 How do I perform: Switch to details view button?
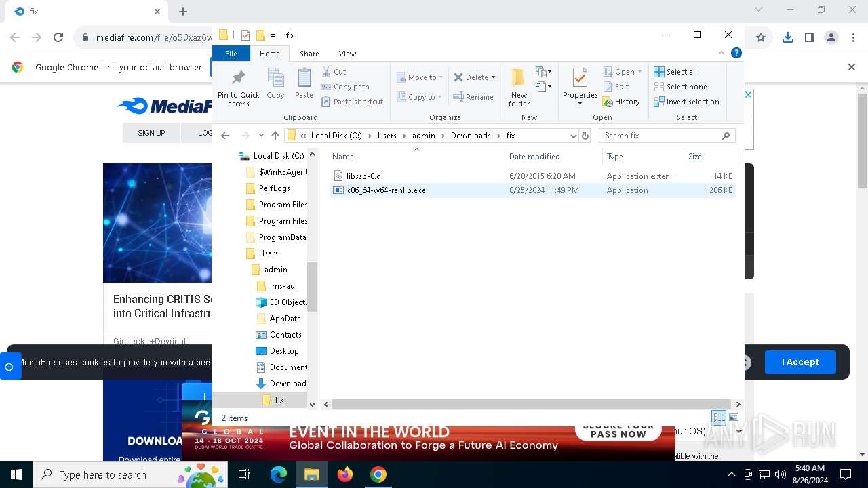click(x=719, y=418)
